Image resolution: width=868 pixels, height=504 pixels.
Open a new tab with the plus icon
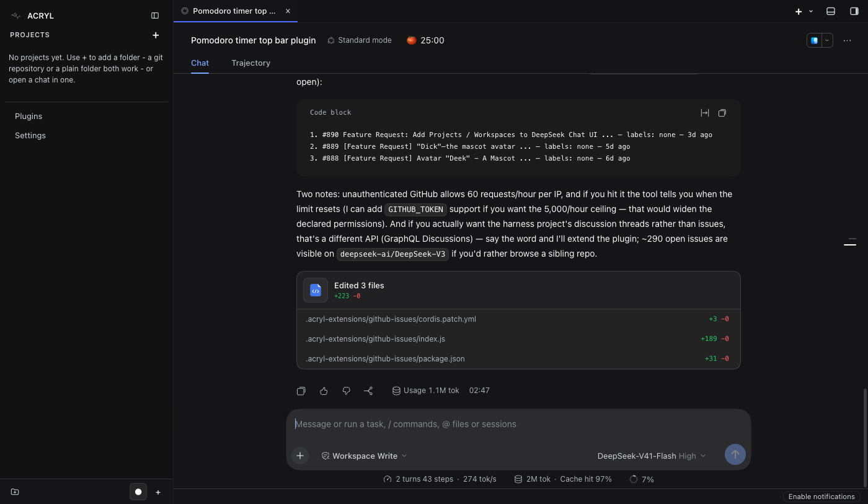point(799,11)
